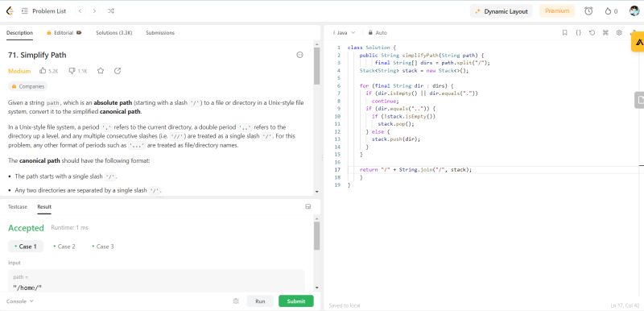Screen dimensions: 644x311
Task: Click the line with stack.push(dir);
Action: (x=396, y=139)
